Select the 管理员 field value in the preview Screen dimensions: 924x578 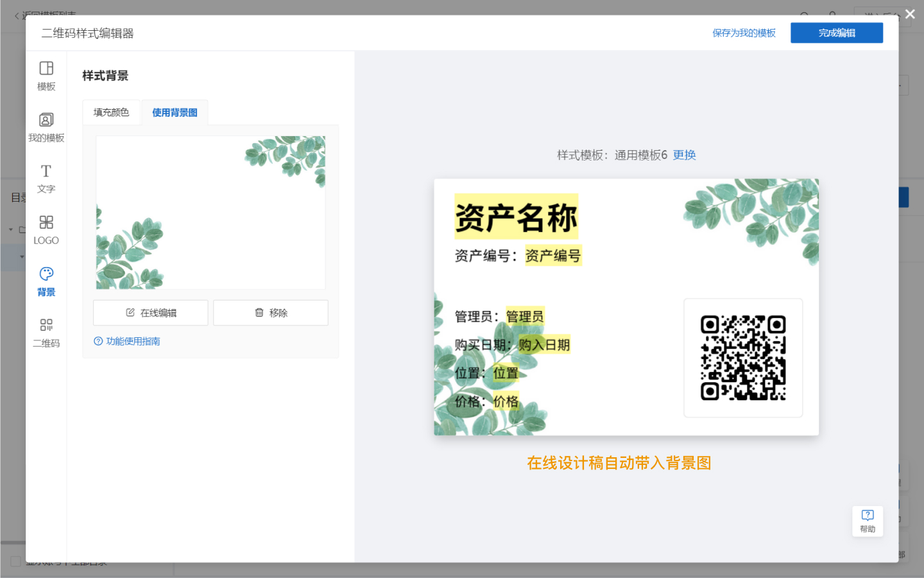[525, 317]
